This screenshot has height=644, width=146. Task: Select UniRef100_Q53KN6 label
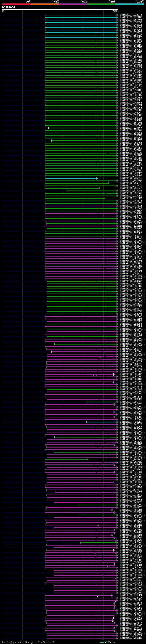coord(131,115)
